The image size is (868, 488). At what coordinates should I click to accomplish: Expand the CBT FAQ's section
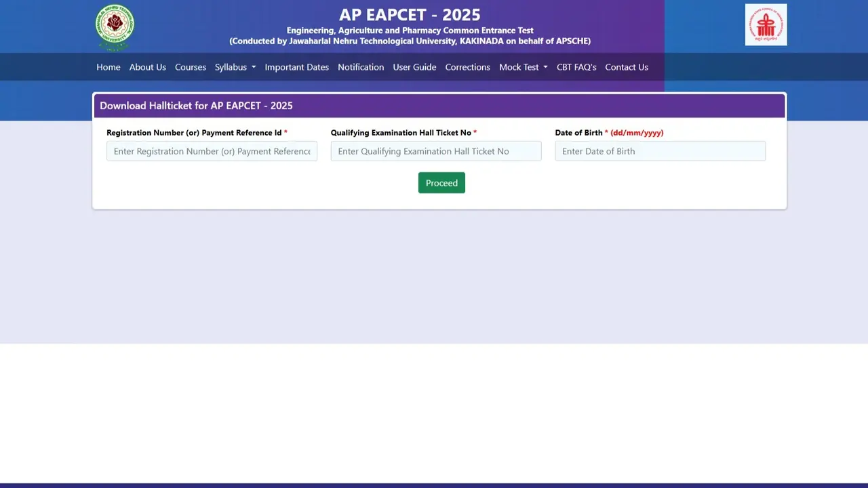pos(576,66)
